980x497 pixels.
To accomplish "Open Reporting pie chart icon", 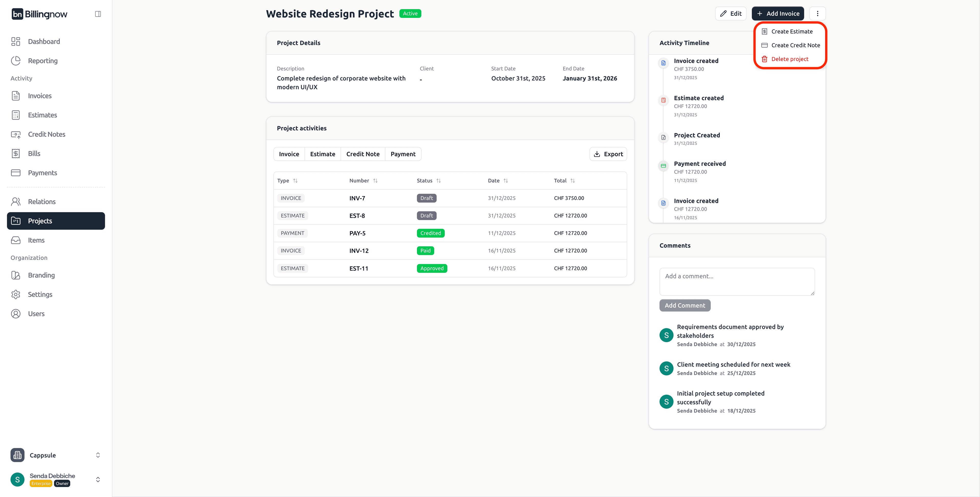I will [x=16, y=61].
